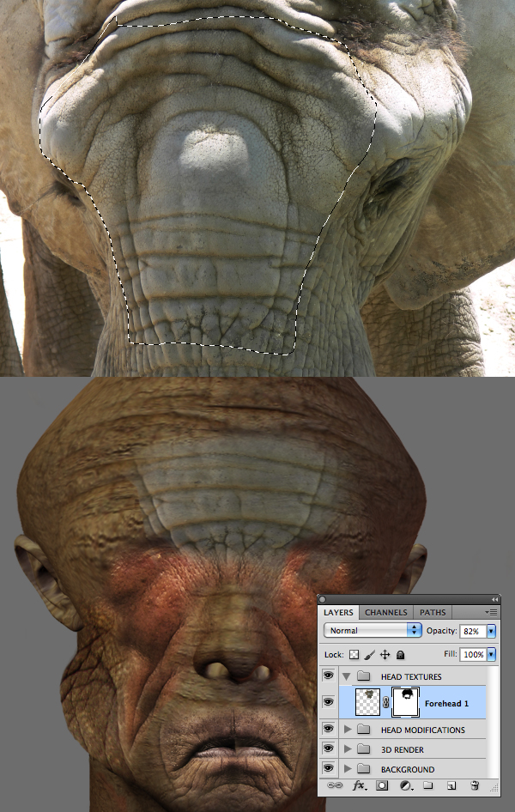Expand the HEAD MODIFICATIONS group
The width and height of the screenshot is (515, 812).
348,730
